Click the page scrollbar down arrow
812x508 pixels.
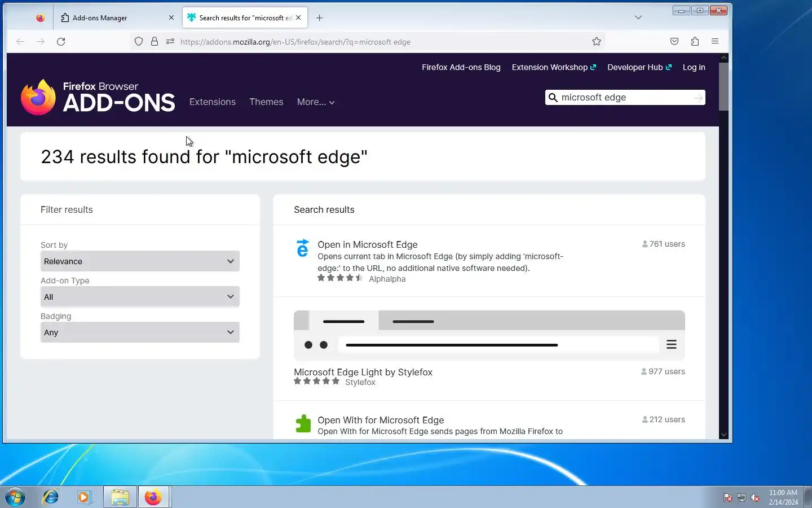click(724, 435)
